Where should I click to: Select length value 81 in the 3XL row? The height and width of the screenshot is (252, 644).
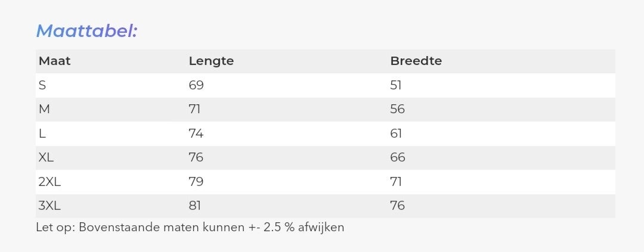[x=195, y=206]
